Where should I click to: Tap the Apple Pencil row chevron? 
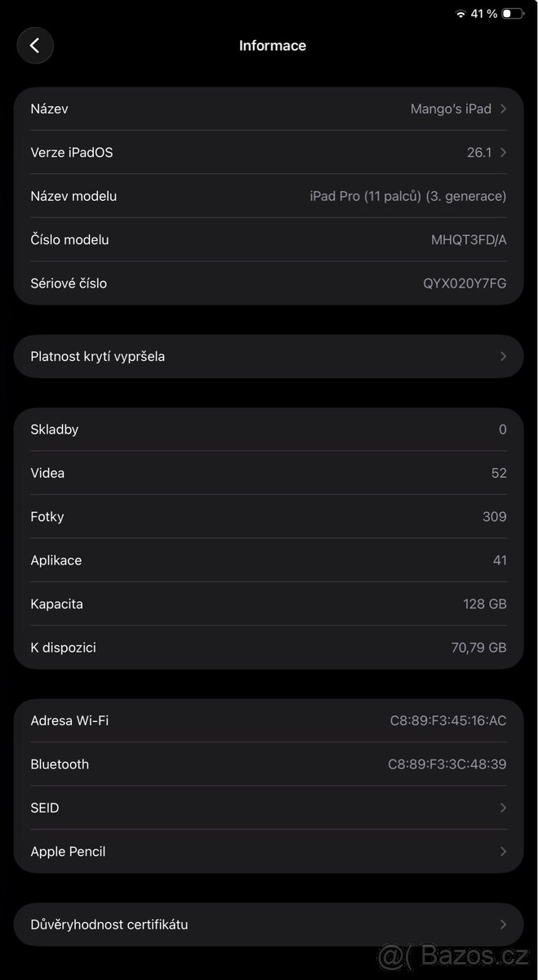(x=504, y=851)
